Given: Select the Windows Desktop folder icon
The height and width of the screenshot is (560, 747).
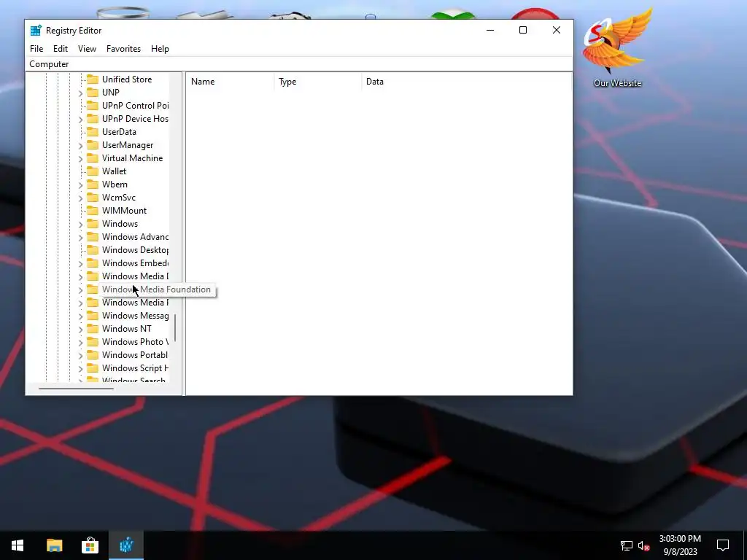Looking at the screenshot, I should 93,250.
